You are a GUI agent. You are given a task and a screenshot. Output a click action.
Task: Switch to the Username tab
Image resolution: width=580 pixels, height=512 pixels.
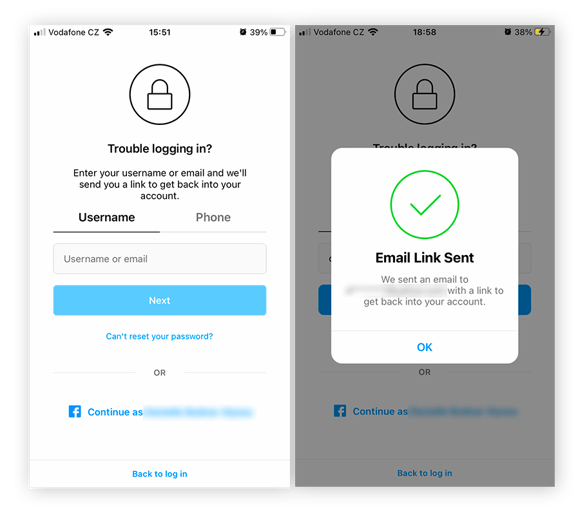[107, 218]
